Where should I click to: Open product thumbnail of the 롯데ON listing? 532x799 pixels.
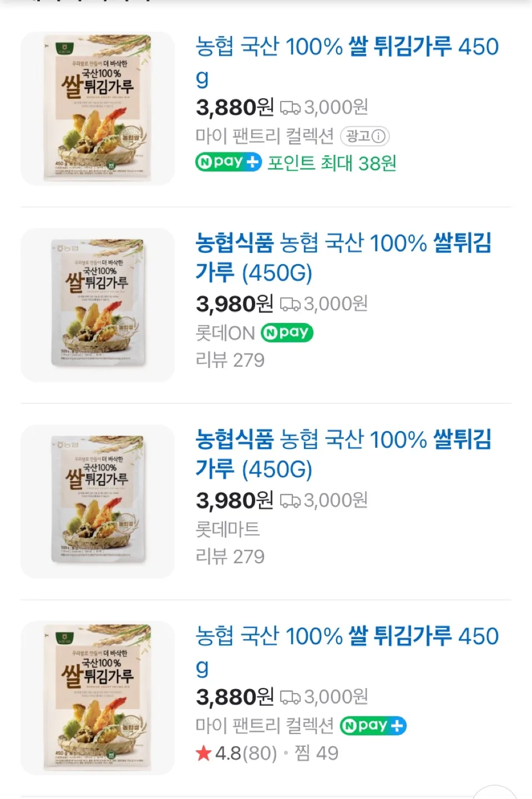point(98,305)
